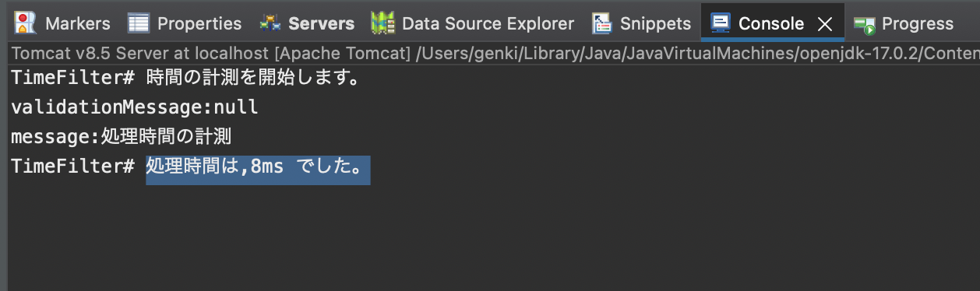This screenshot has height=291, width=980.
Task: Show the Snippets view
Action: 655,23
